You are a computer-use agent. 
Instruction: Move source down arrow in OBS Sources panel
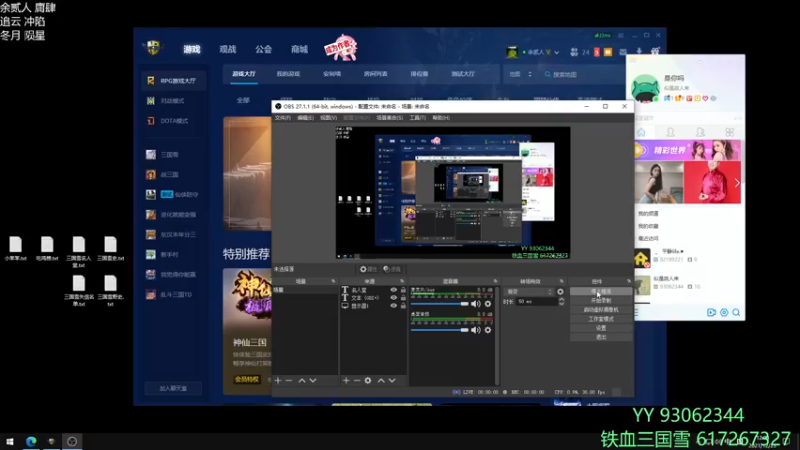[x=392, y=381]
